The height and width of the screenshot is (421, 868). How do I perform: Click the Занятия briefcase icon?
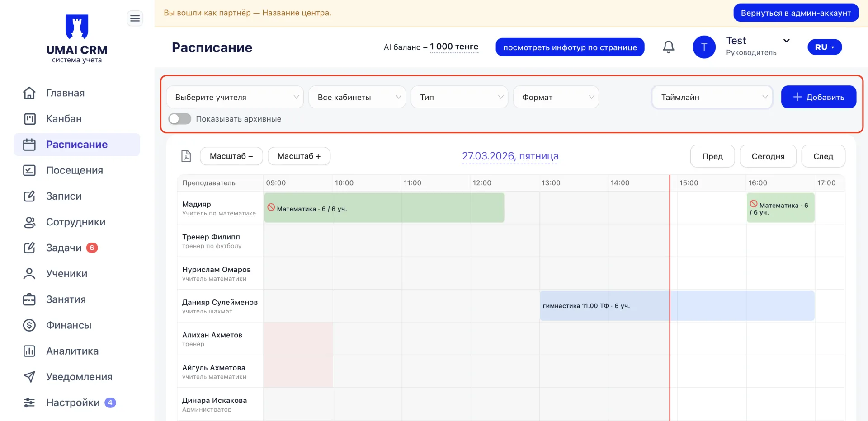29,299
